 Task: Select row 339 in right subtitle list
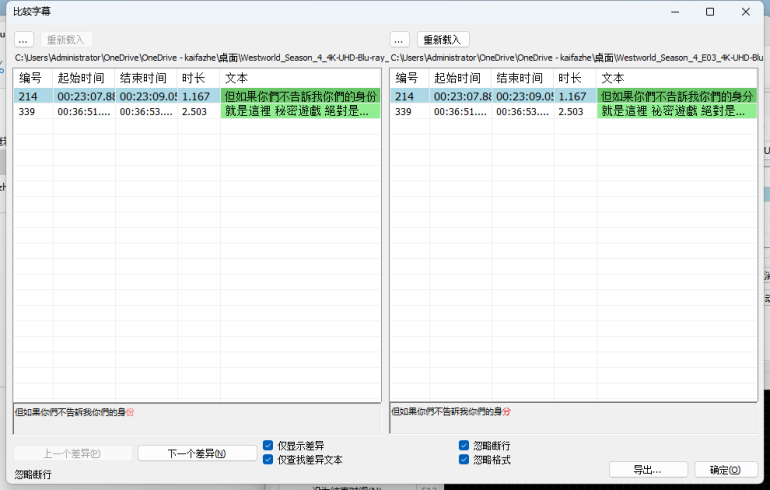coord(574,111)
